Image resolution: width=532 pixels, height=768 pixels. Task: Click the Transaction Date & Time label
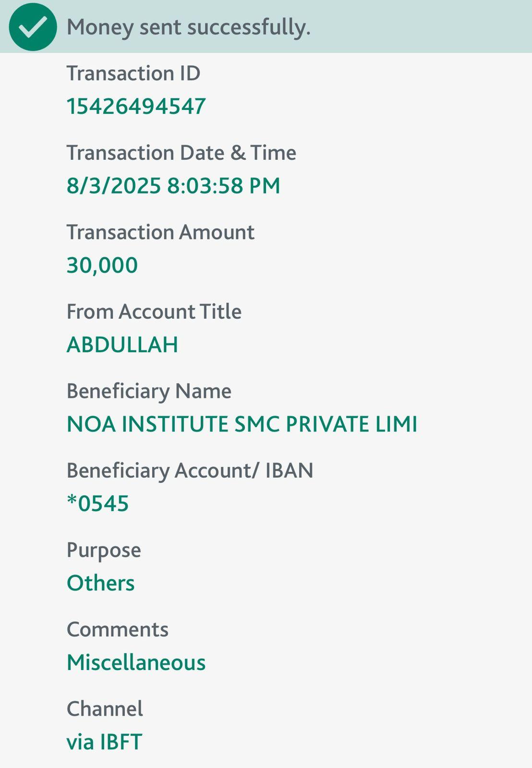point(181,153)
